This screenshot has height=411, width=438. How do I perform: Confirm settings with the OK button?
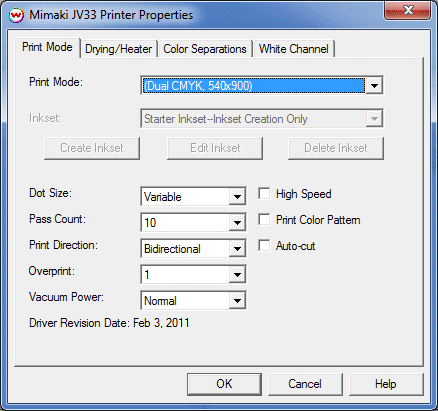click(x=224, y=384)
